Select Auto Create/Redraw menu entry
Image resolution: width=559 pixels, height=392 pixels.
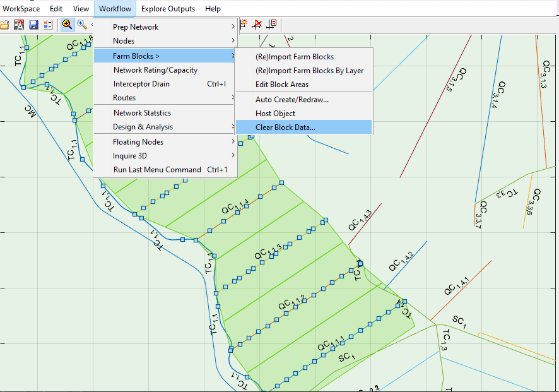[x=292, y=100]
